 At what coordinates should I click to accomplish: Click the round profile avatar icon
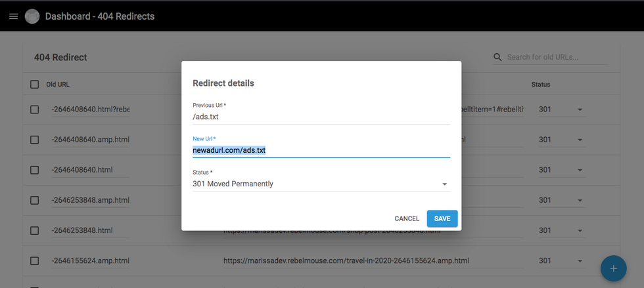point(32,16)
